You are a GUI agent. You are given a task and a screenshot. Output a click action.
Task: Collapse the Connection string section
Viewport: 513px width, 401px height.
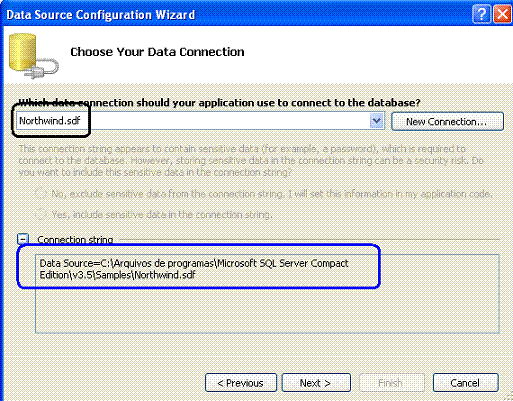click(x=23, y=239)
